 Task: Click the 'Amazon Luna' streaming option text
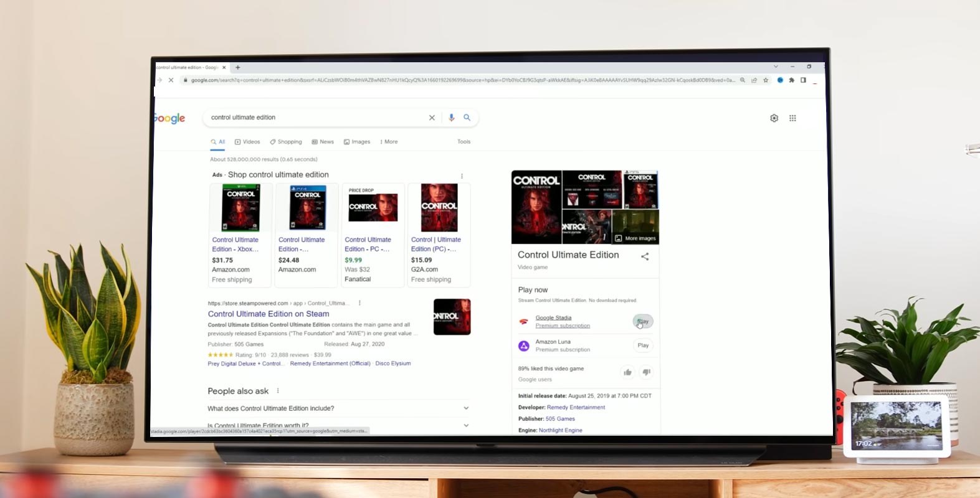pyautogui.click(x=553, y=342)
